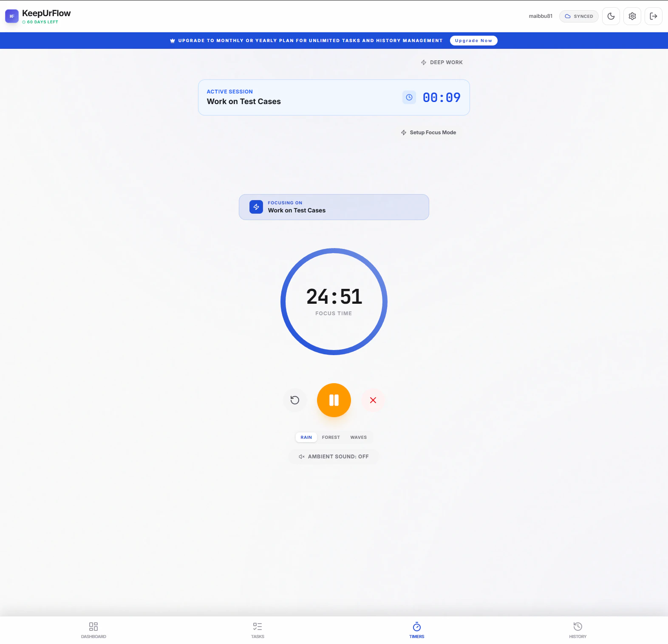Click the KeepUrFlow logo icon
Image resolution: width=668 pixels, height=644 pixels.
tap(12, 16)
